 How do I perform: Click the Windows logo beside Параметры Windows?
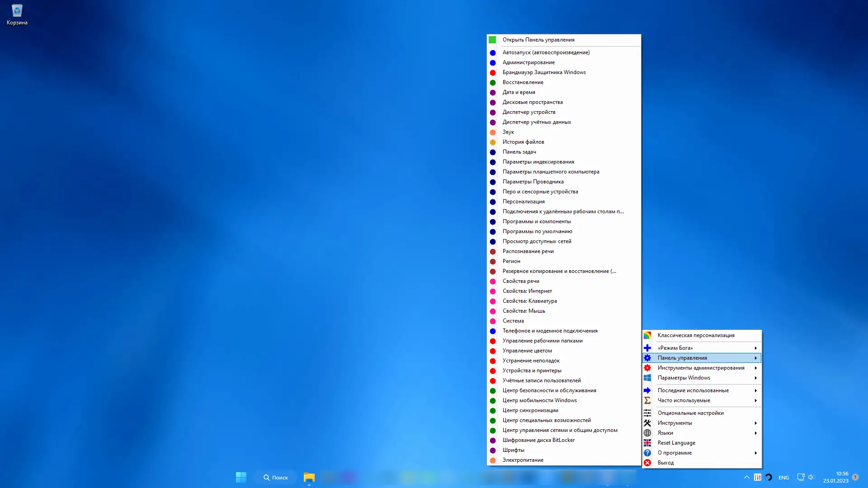click(648, 378)
